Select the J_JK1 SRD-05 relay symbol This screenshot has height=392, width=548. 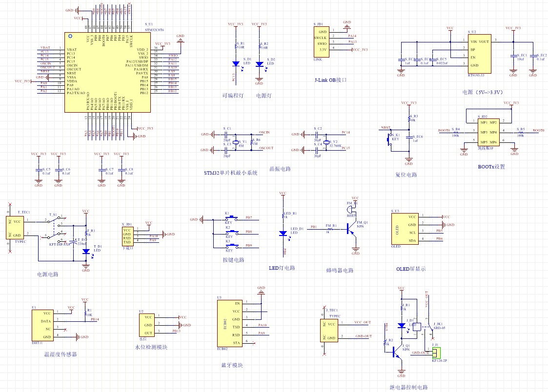point(420,327)
